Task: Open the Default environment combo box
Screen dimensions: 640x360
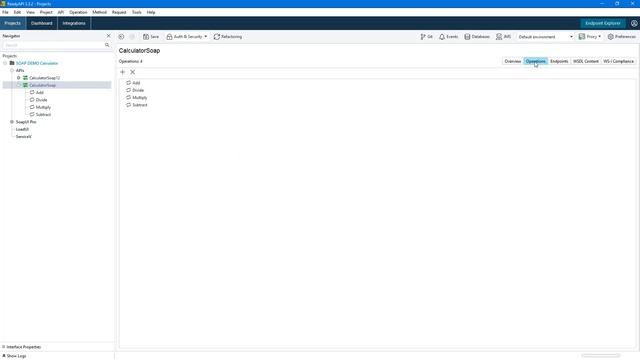Action: 545,37
